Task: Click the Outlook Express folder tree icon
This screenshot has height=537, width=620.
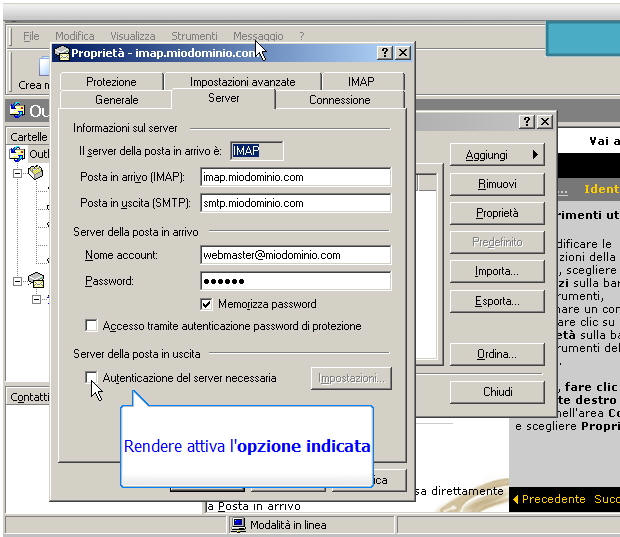Action: tap(17, 154)
